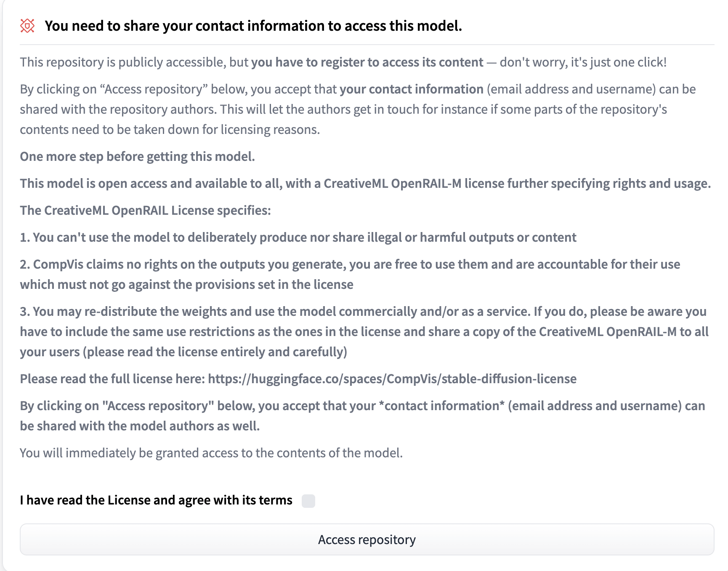Click "taken down for licensing reasons" line
Screen dimensions: 728x571
click(170, 130)
